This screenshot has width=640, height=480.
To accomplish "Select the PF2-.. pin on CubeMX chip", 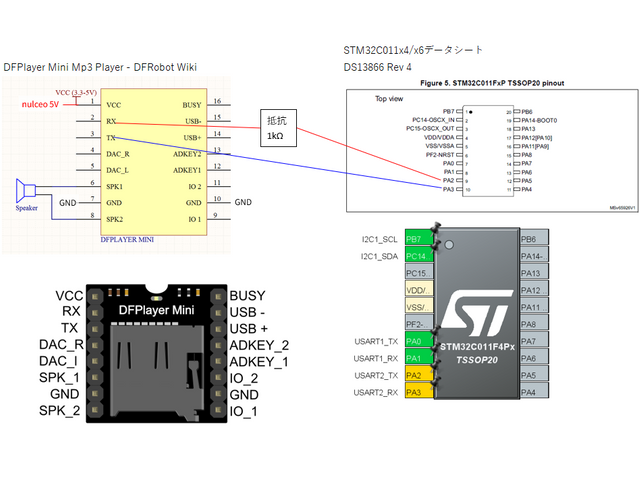I will click(419, 324).
